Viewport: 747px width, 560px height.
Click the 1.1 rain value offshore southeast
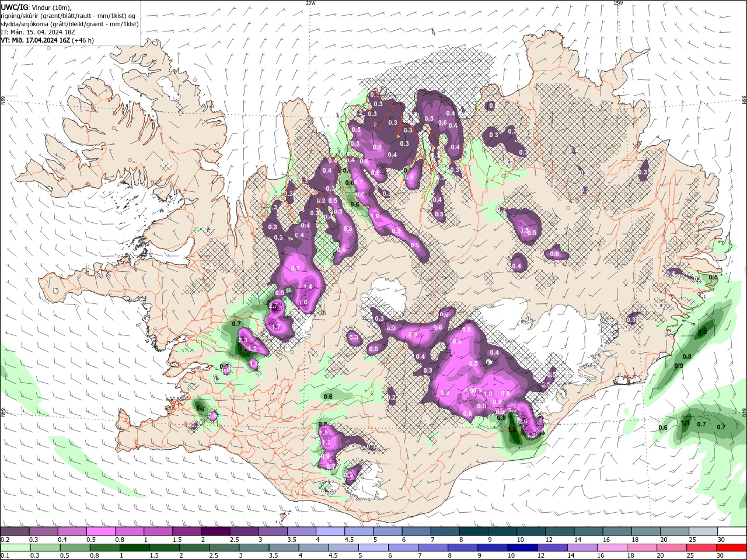[x=686, y=423]
